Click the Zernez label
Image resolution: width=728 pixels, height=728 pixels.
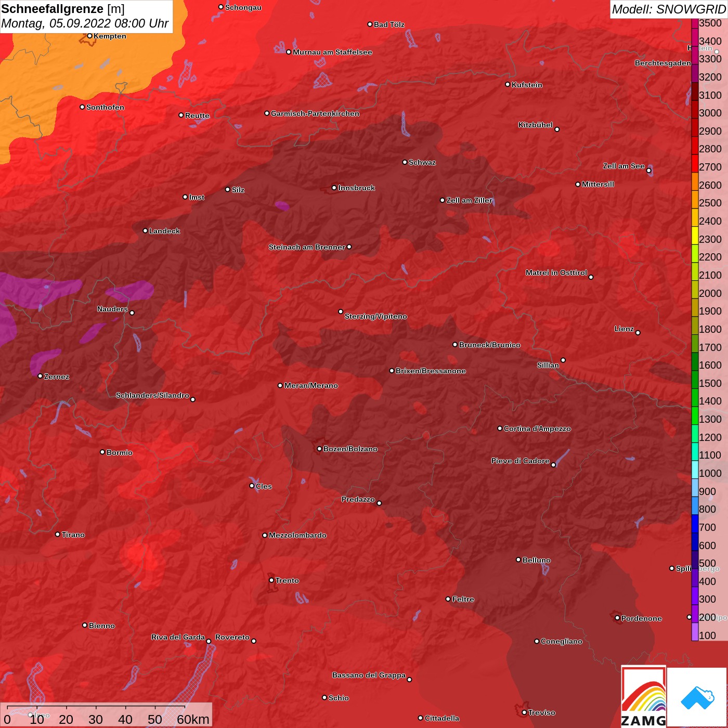pyautogui.click(x=57, y=376)
